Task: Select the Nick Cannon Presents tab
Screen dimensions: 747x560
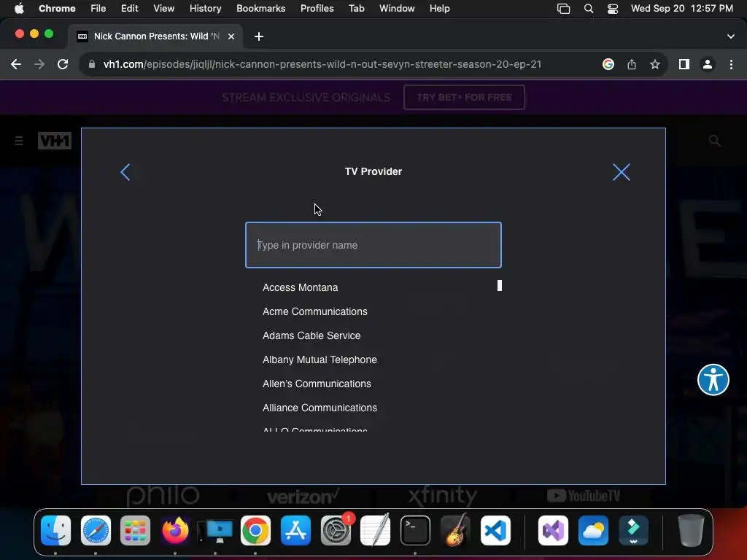Action: click(155, 36)
